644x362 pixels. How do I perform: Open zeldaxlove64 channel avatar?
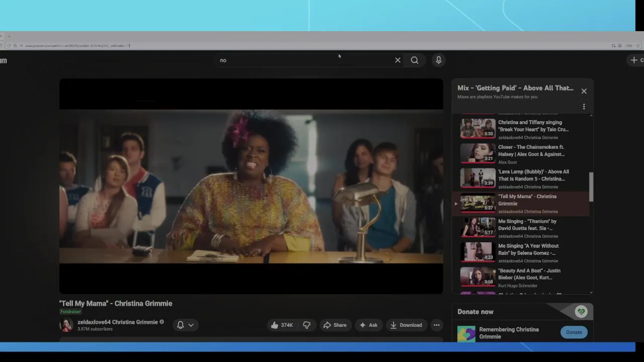coord(66,325)
